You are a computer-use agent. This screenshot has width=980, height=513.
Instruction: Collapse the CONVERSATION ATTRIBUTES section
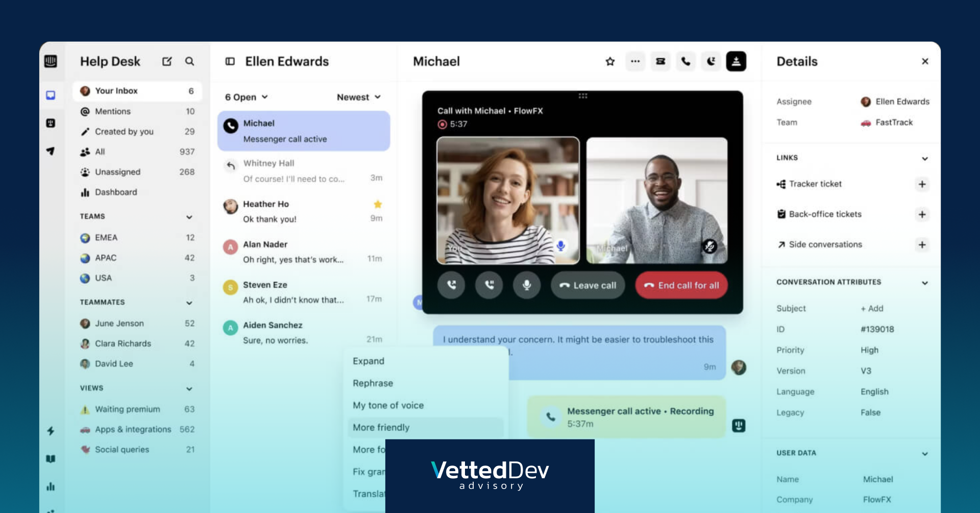point(925,283)
